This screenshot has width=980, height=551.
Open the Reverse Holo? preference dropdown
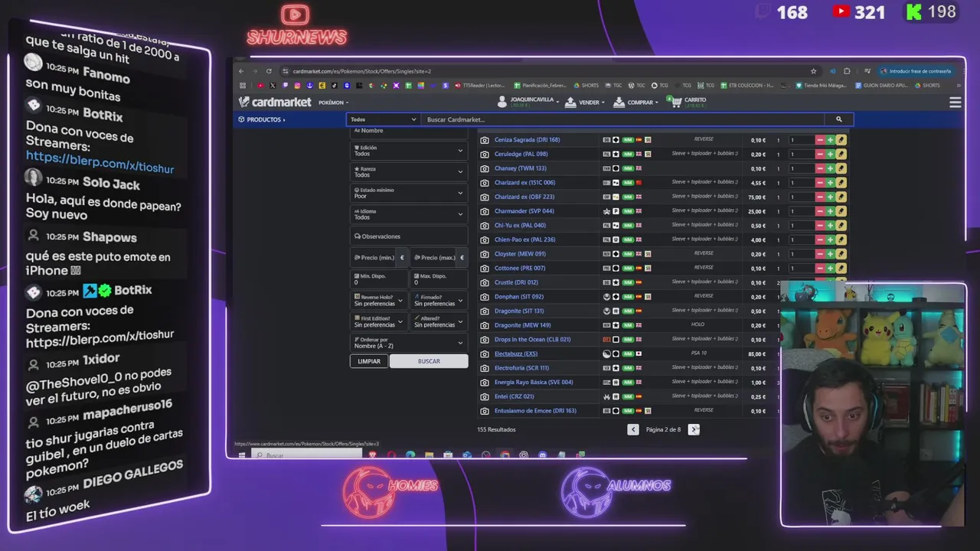point(379,300)
